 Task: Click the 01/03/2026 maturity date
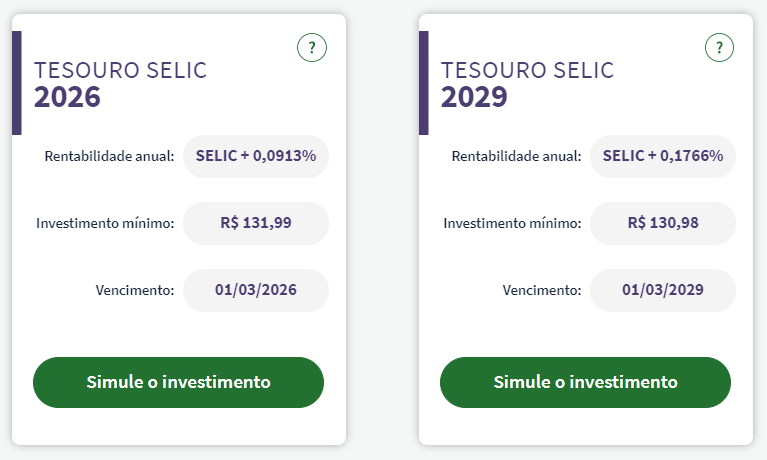pyautogui.click(x=256, y=290)
